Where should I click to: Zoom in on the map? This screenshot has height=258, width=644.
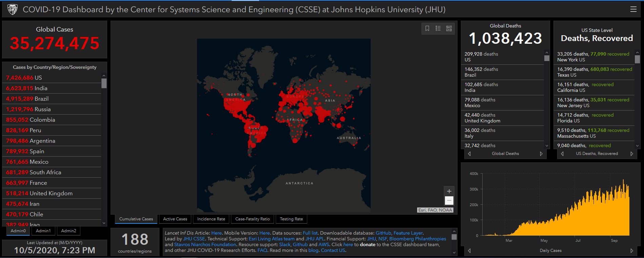point(449,191)
